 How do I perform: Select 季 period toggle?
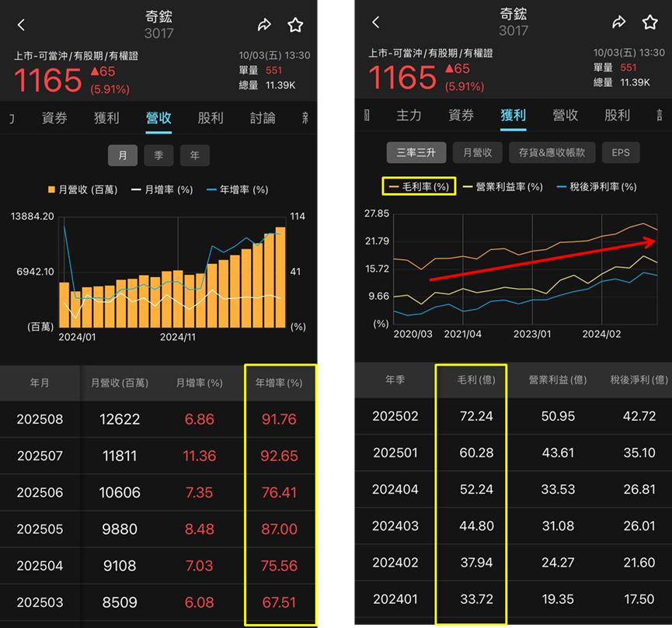click(x=158, y=155)
